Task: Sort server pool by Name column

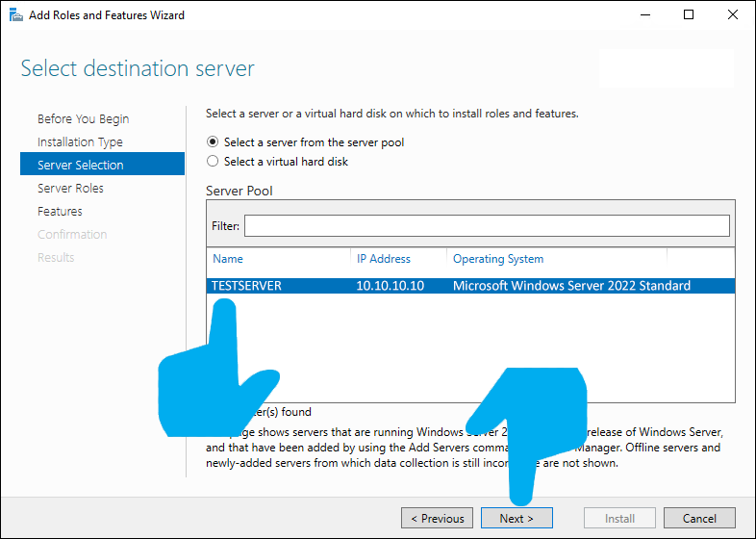Action: 228,259
